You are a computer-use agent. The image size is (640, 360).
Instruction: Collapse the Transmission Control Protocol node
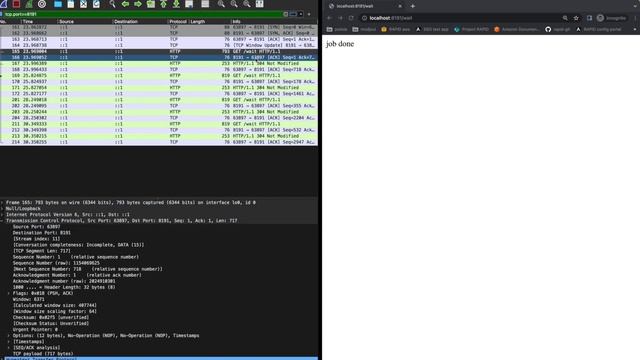pos(2,220)
